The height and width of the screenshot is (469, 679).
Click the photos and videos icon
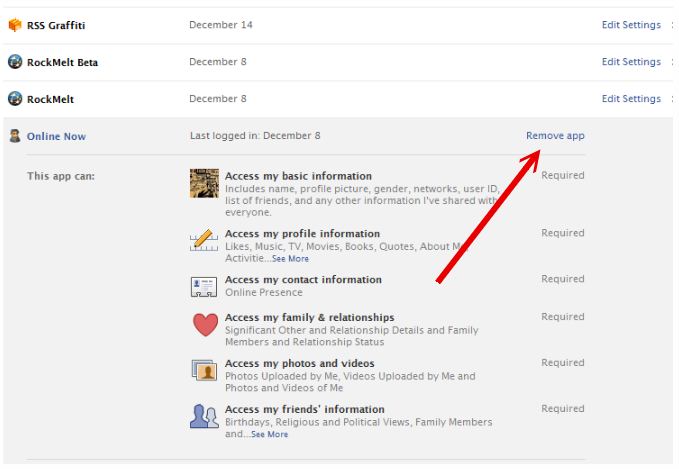(x=204, y=370)
